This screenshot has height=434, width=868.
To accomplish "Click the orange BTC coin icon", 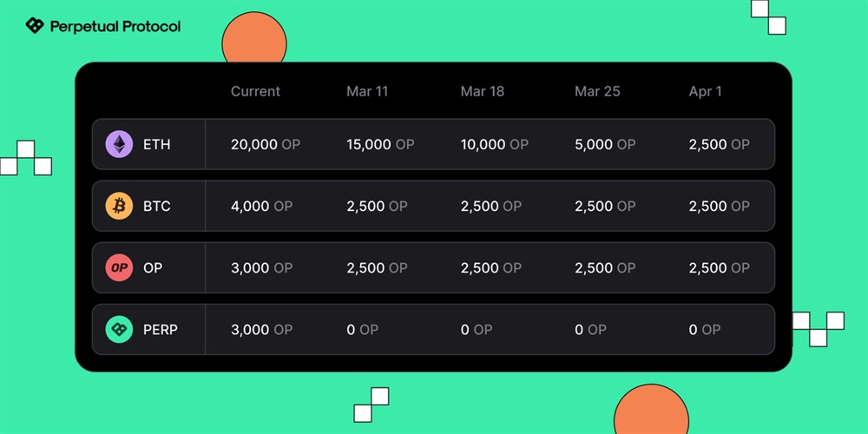I will [x=119, y=206].
